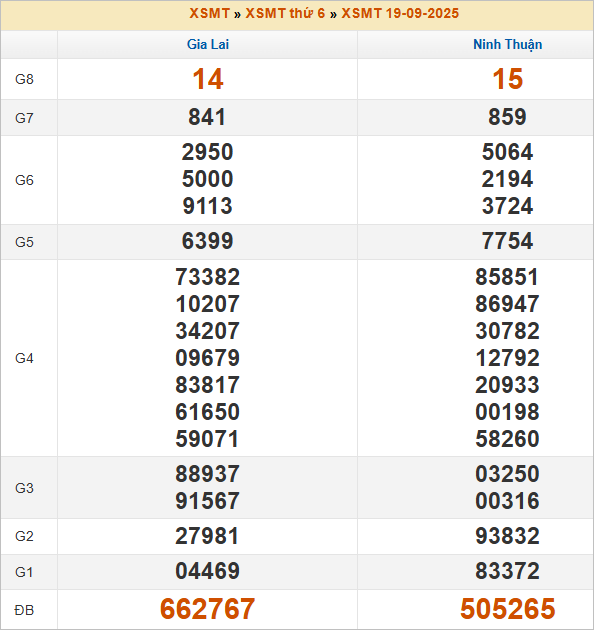
Task: Open the XSMT 19-09-2025 breadcrumb link
Action: tap(400, 13)
